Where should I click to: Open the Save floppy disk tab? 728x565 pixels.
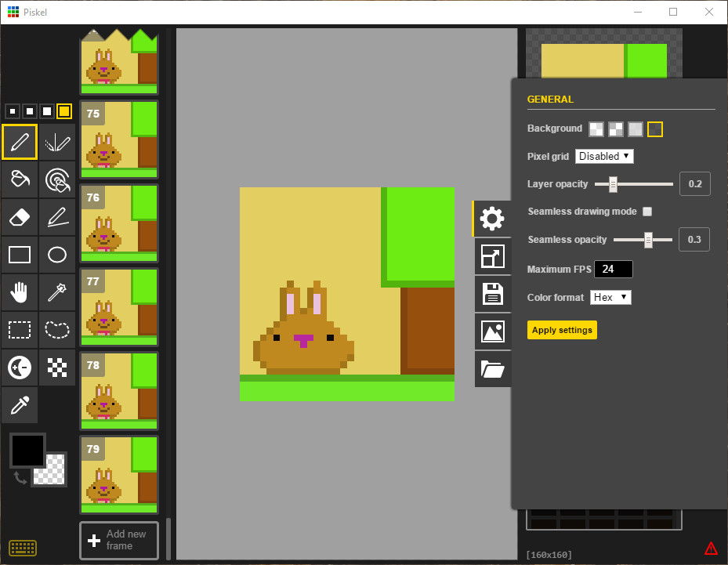(x=493, y=294)
